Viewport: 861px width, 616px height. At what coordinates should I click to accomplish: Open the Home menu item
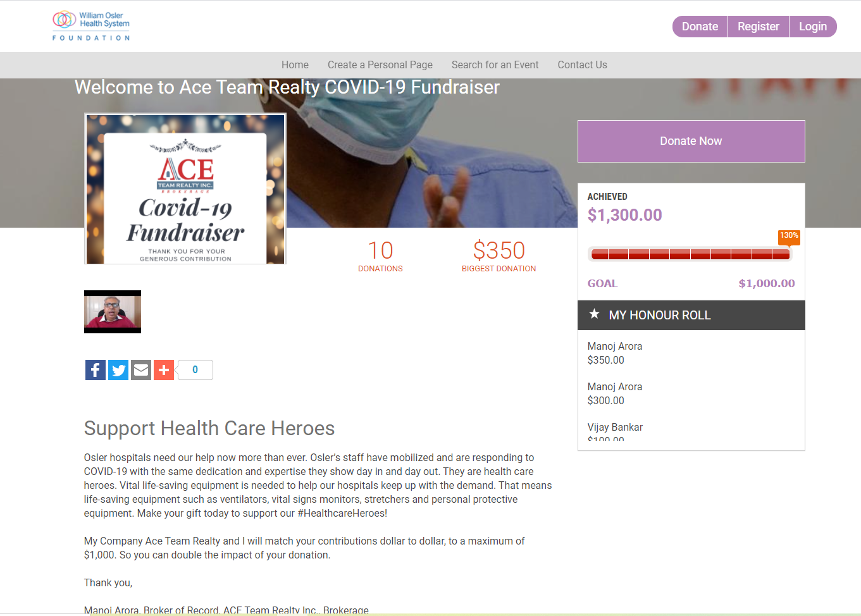coord(295,65)
